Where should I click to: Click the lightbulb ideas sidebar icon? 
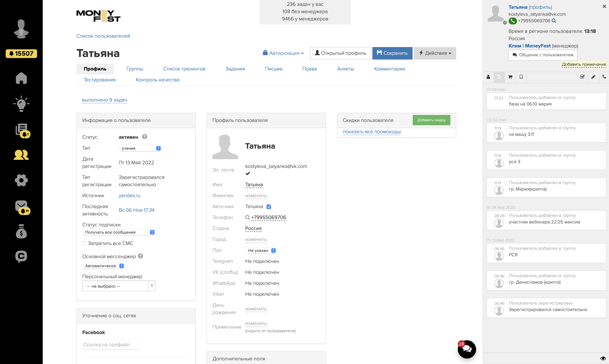[21, 104]
